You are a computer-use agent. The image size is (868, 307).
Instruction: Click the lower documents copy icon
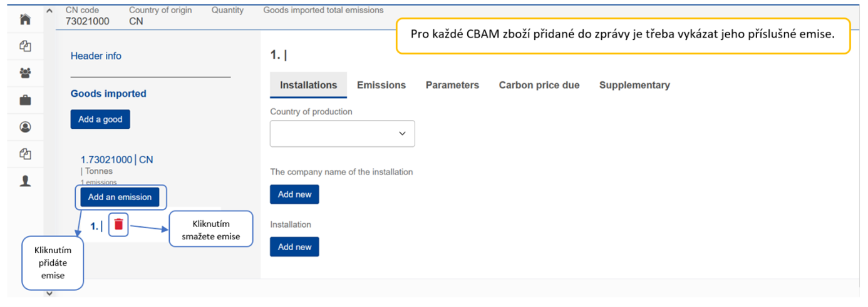(x=25, y=154)
